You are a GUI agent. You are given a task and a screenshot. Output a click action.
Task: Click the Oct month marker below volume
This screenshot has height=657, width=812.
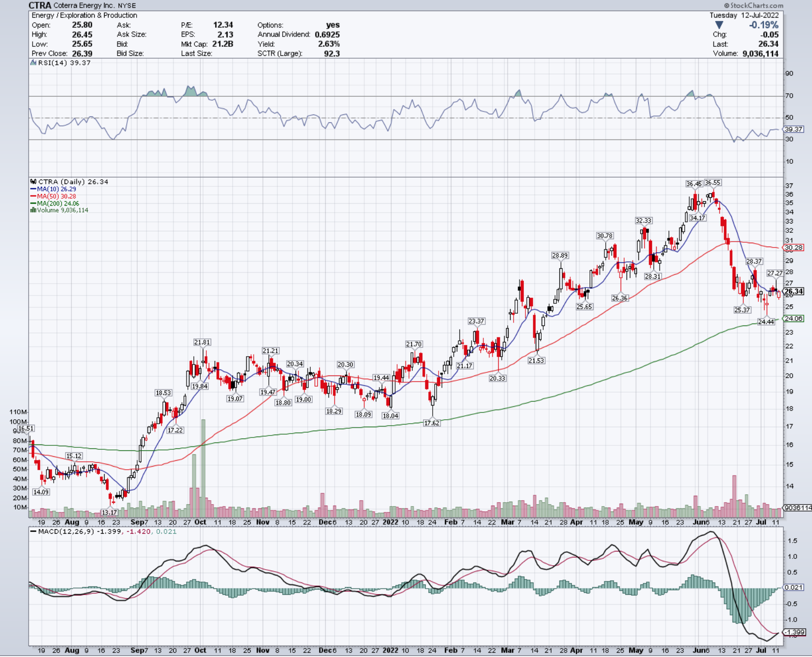[x=200, y=522]
